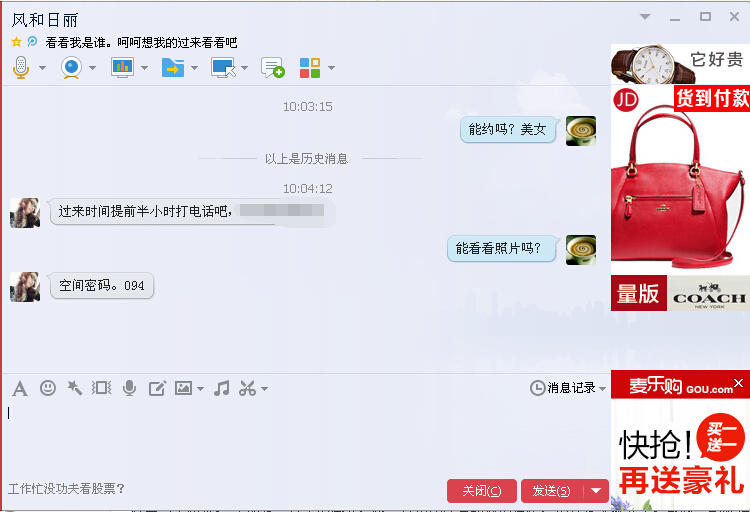750x512 pixels.
Task: Expand the voice call options arrow
Action: (x=43, y=68)
